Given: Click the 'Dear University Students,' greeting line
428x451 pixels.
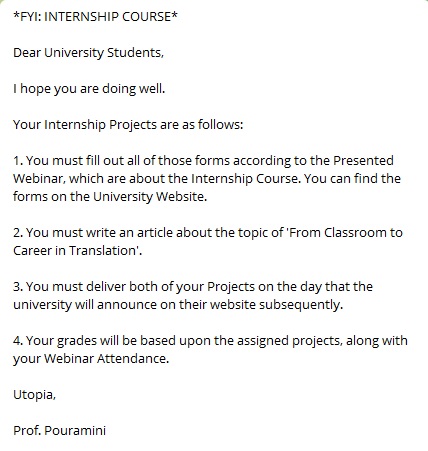Looking at the screenshot, I should 88,53.
